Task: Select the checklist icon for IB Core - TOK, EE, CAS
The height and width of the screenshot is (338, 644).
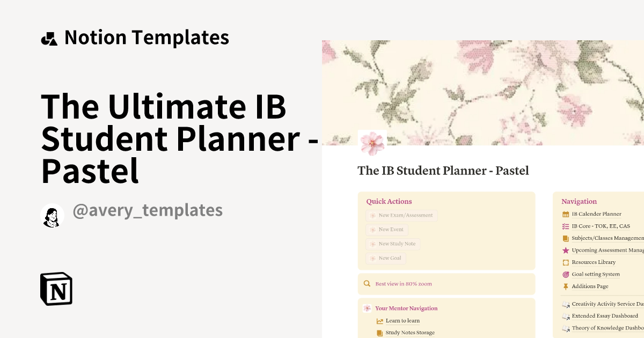Action: tap(565, 226)
